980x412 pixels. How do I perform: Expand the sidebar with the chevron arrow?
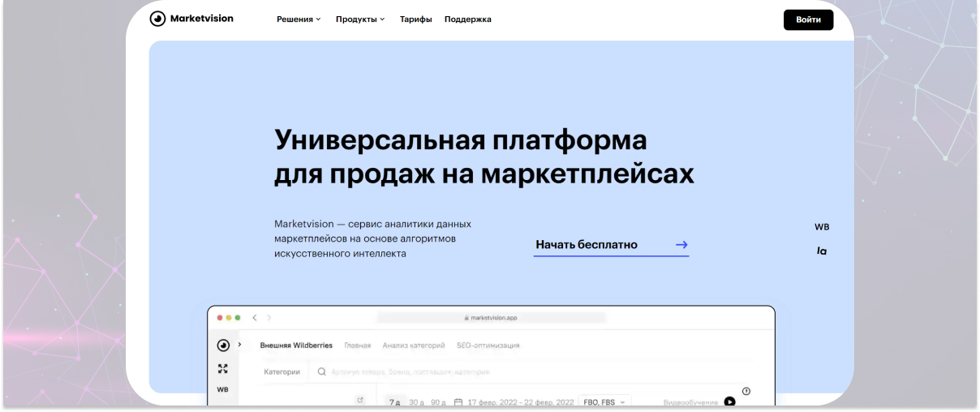tap(239, 345)
